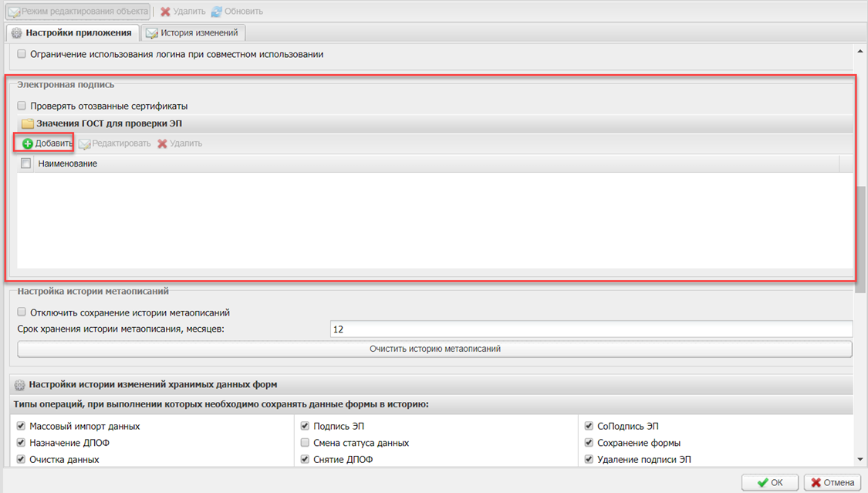Click the folder icon beside Значения ГОСТ
This screenshot has height=493, width=868.
click(28, 123)
